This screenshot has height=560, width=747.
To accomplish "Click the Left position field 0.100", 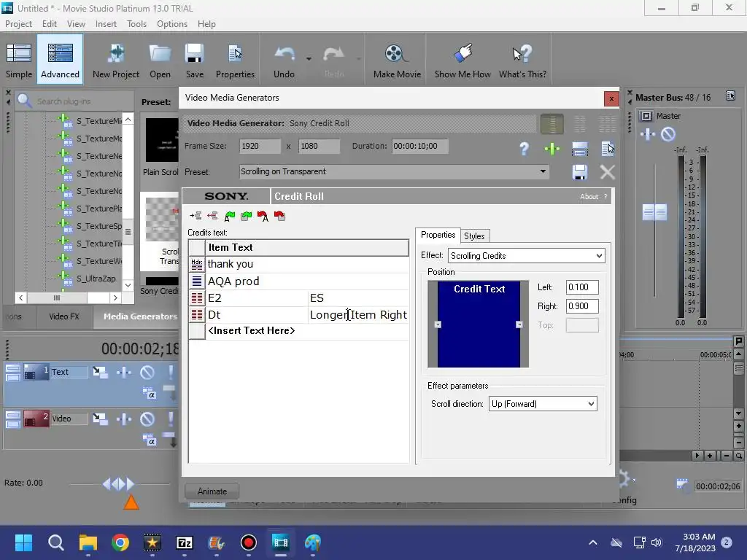I will (x=582, y=287).
